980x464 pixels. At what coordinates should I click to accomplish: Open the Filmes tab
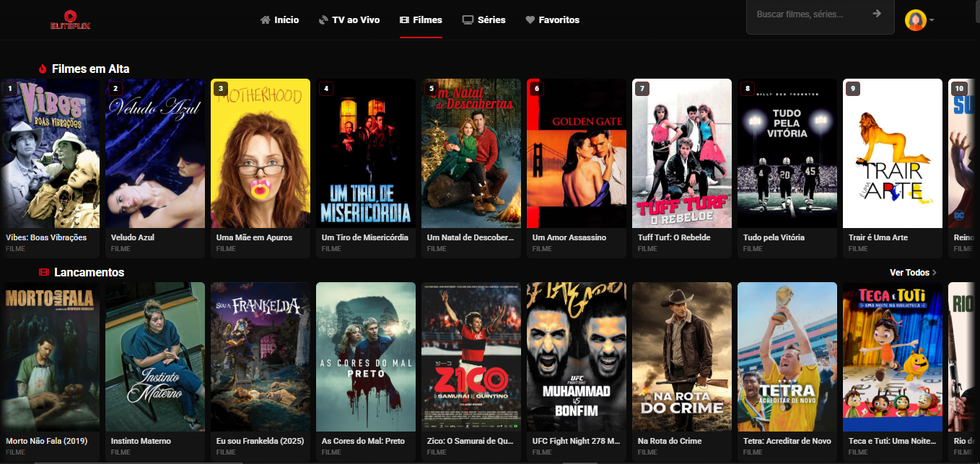coord(421,20)
